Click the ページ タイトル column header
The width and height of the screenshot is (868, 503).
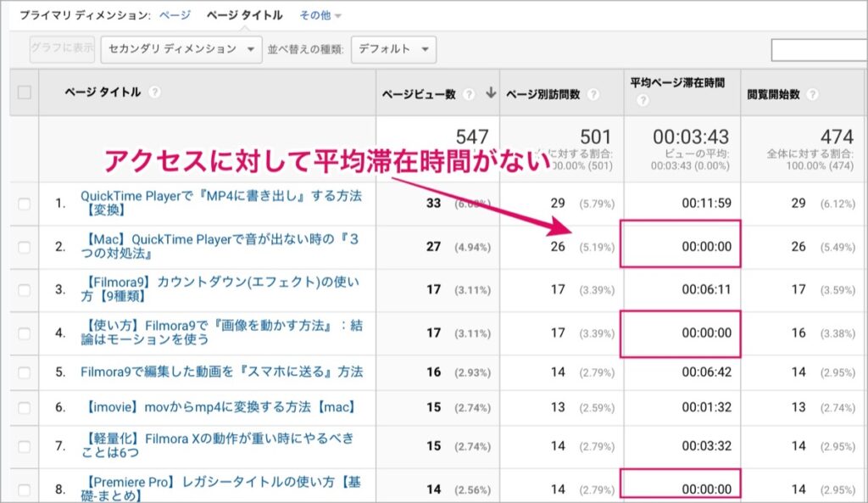coord(103,92)
